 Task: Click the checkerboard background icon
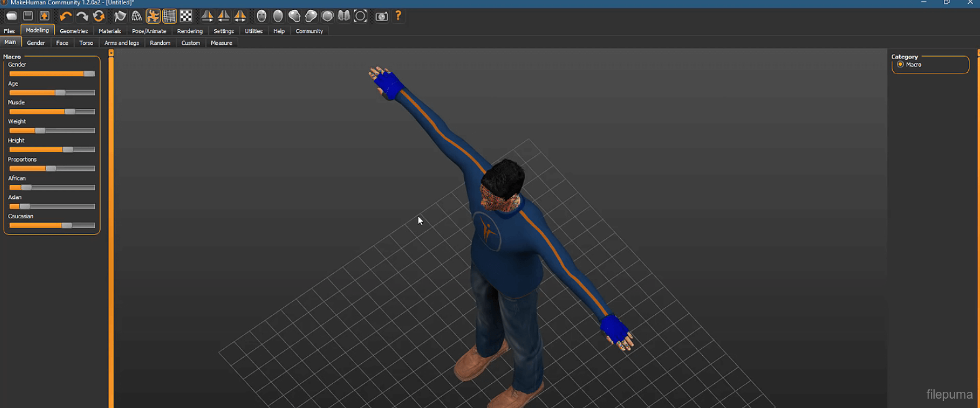tap(186, 16)
